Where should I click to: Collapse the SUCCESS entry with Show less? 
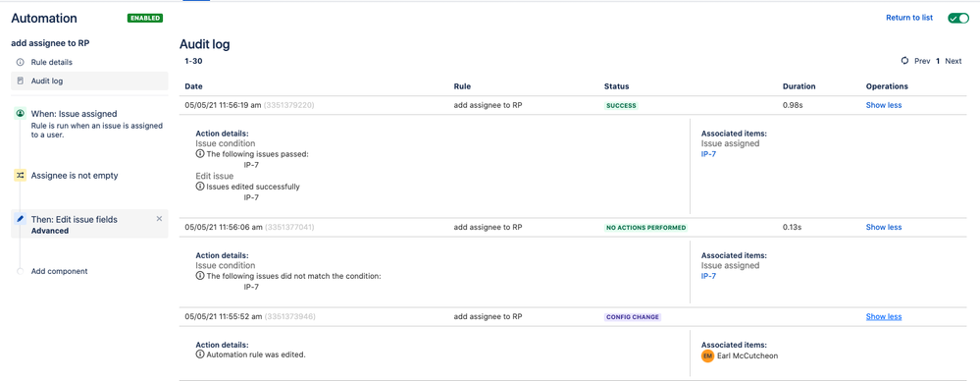[884, 105]
